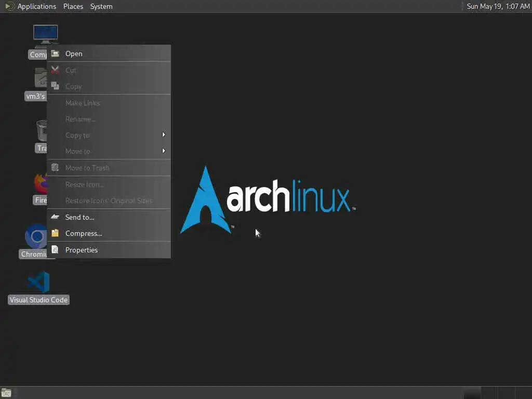Select Open in the context menu
Screen dimensions: 532x399
point(109,54)
